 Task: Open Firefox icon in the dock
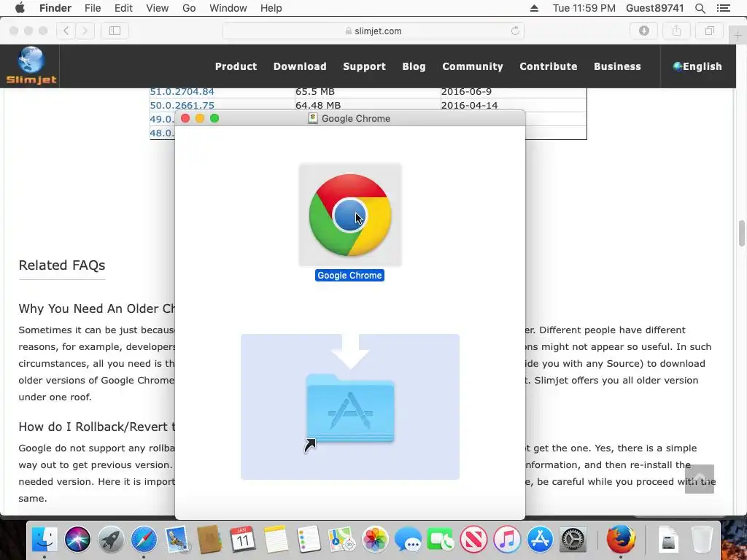pyautogui.click(x=621, y=540)
